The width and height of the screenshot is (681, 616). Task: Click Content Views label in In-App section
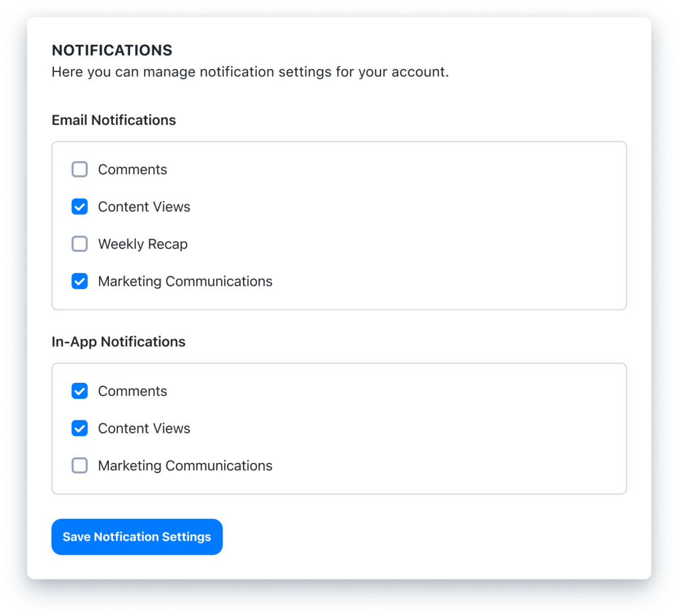(x=144, y=428)
